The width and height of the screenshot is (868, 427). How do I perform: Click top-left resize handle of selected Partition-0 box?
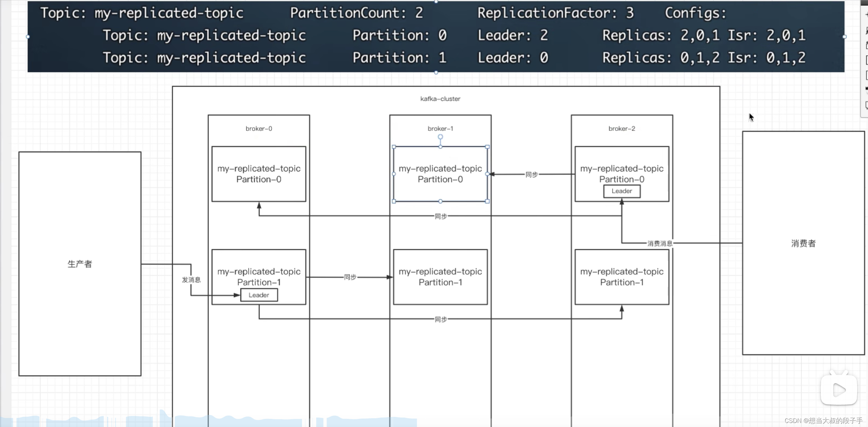pos(394,147)
